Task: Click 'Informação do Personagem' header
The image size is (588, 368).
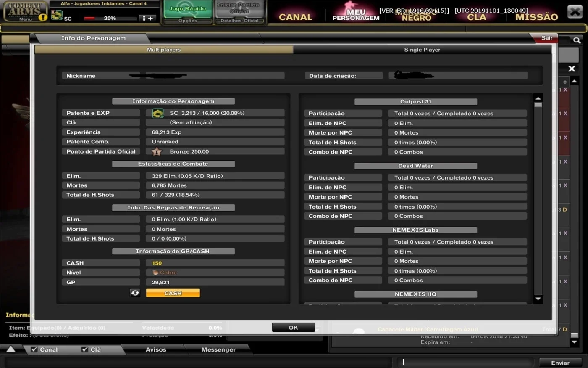Action: click(173, 101)
